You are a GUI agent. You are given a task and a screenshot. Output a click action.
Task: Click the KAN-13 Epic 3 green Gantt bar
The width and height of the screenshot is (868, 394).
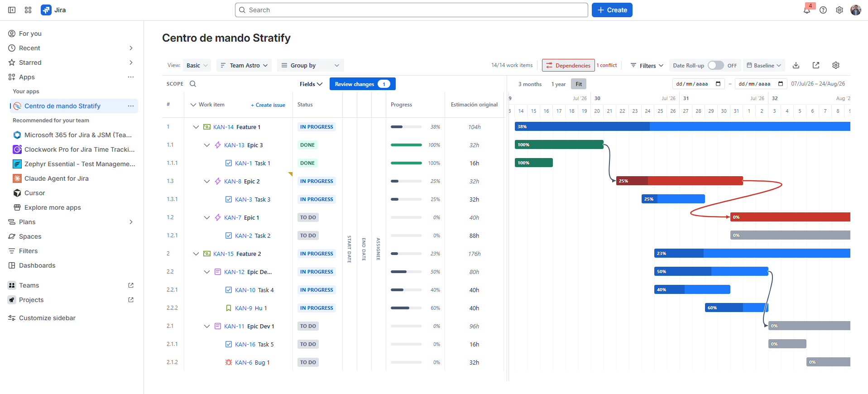559,144
